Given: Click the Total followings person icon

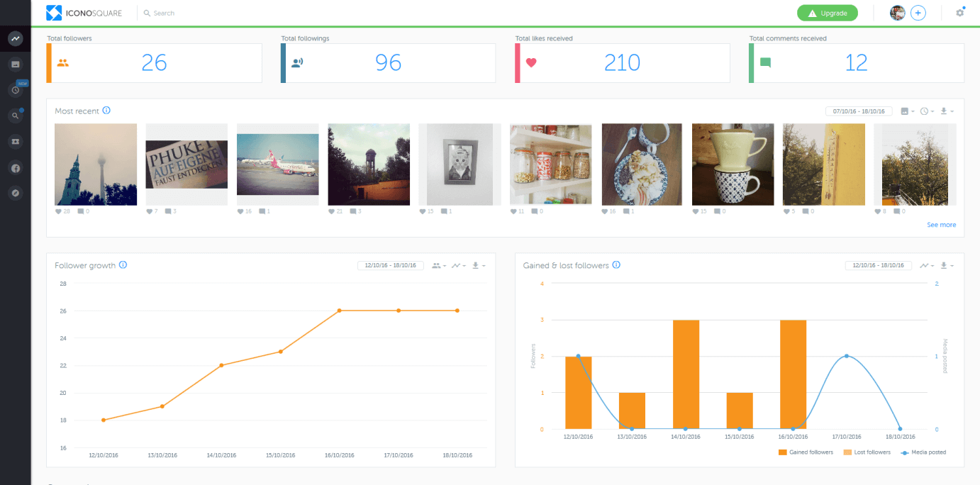Looking at the screenshot, I should pyautogui.click(x=297, y=62).
